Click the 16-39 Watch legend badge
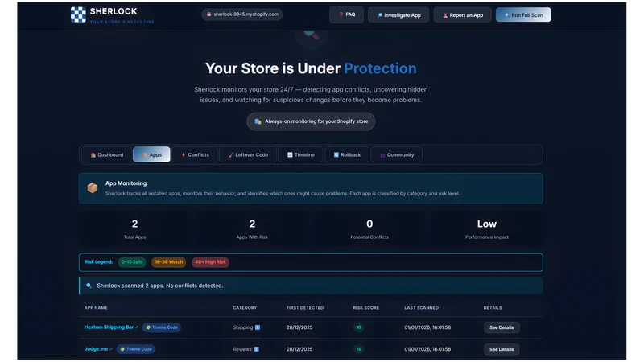Screen dimensions: 644x362 pos(169,262)
